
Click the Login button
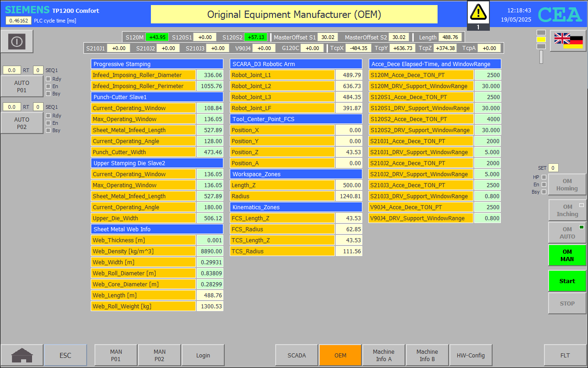[x=203, y=355]
